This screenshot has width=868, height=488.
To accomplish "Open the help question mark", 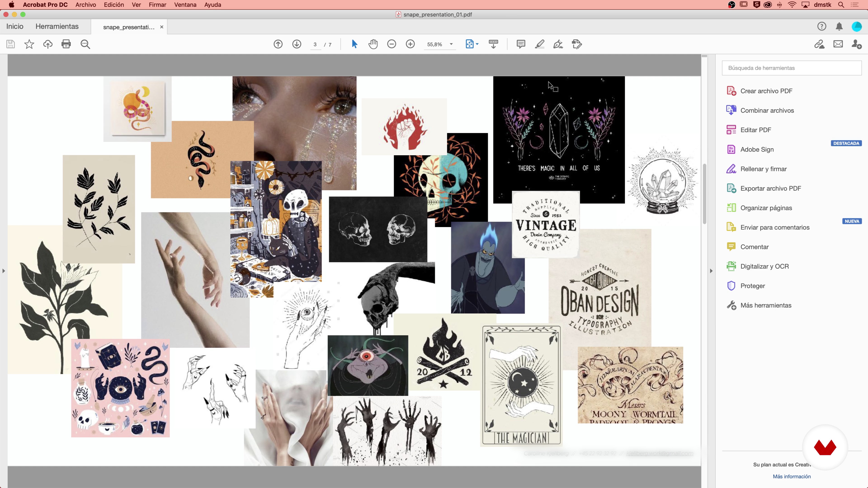I will [x=821, y=26].
